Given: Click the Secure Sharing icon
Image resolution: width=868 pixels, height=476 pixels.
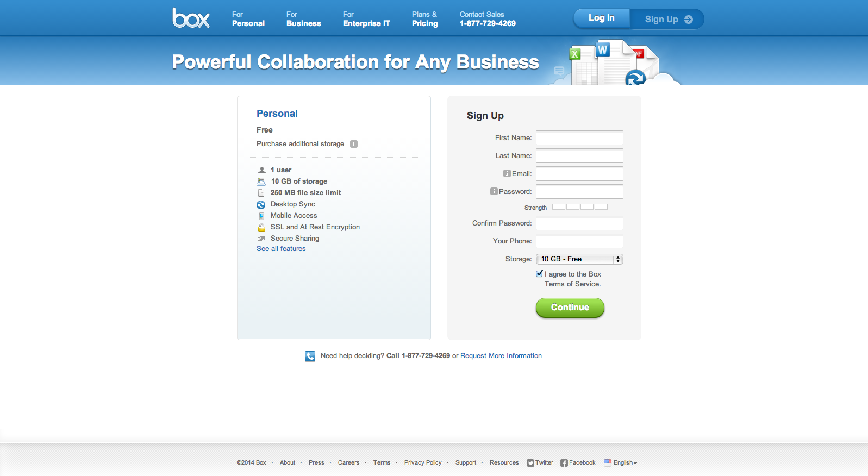Looking at the screenshot, I should click(261, 239).
